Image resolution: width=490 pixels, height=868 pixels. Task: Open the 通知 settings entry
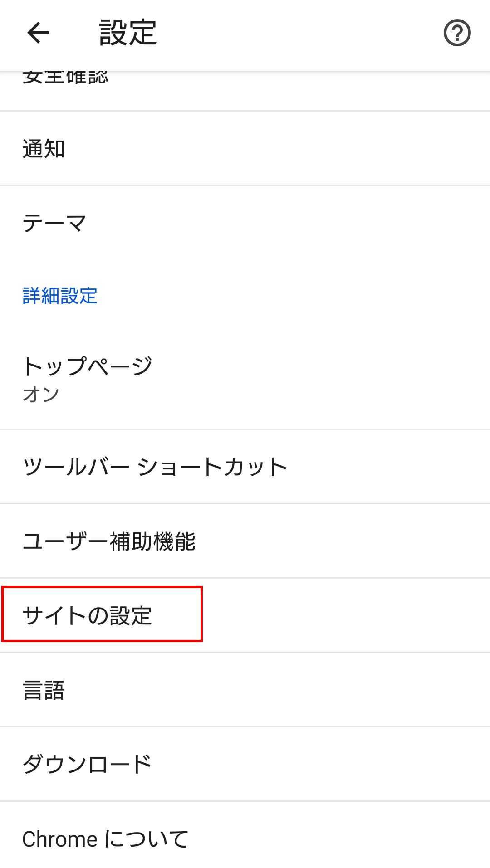(x=44, y=149)
